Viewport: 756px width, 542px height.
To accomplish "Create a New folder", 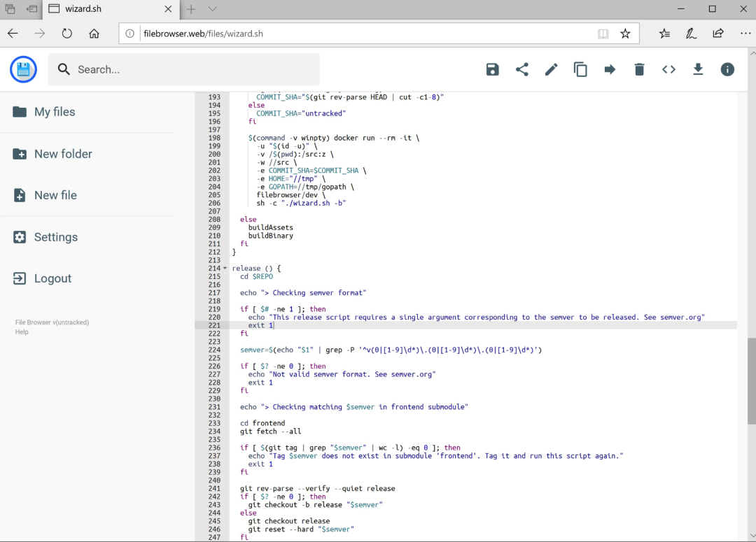I will point(52,154).
